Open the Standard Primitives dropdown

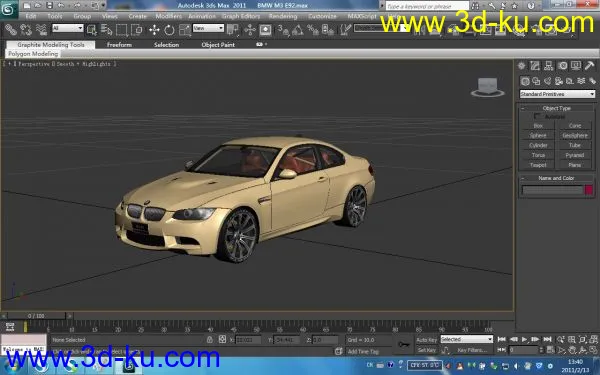(557, 94)
